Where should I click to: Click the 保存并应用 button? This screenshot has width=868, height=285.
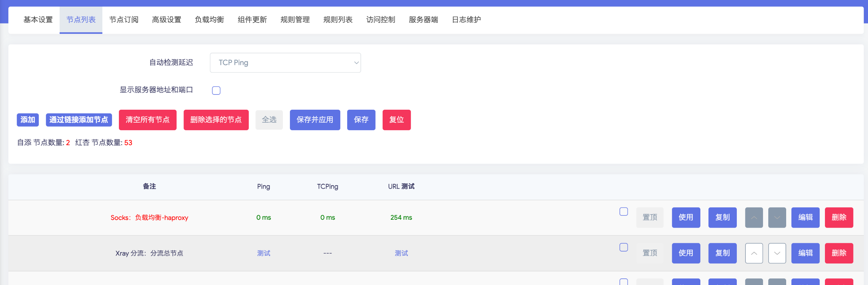click(x=314, y=120)
